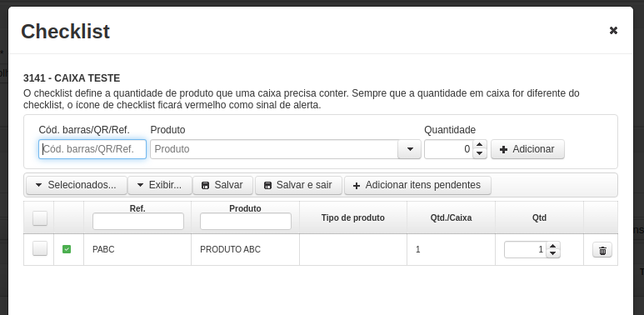Check the PABC row checkbox
644x315 pixels.
point(40,248)
